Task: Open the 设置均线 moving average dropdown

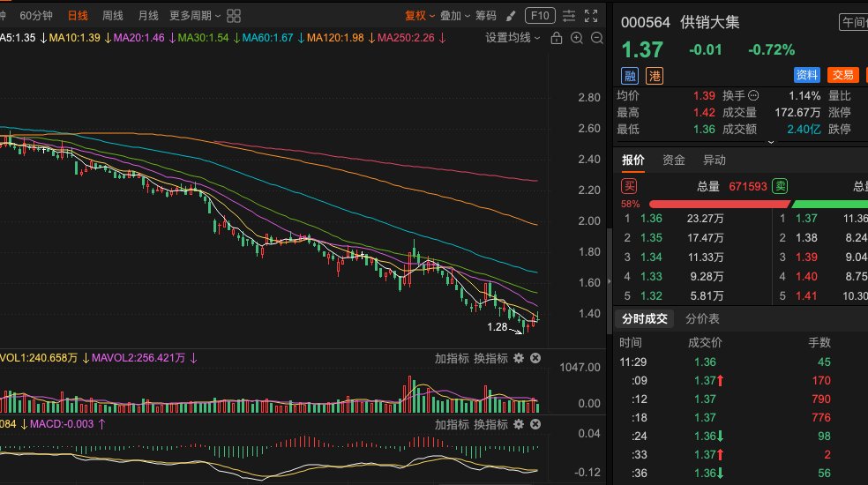Action: 513,38
